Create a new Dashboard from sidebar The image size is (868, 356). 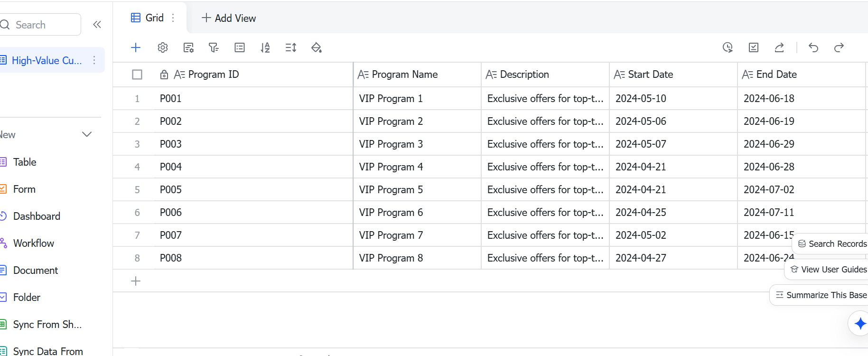(37, 216)
